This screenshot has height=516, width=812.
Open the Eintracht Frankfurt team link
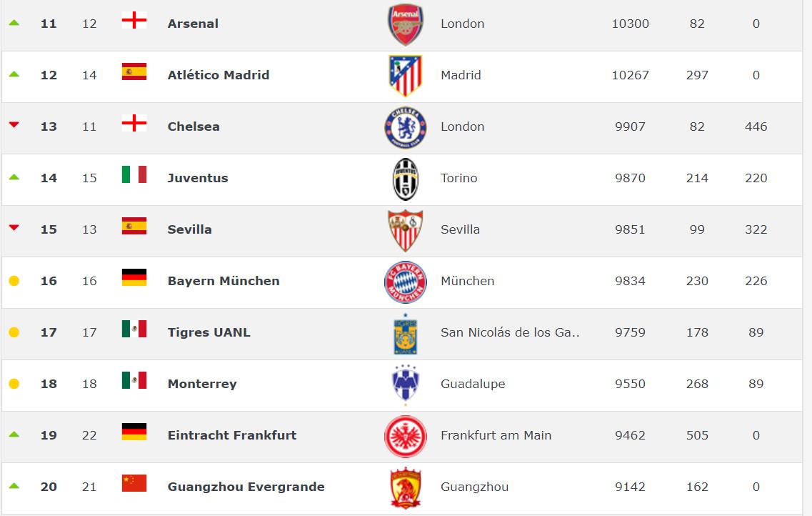tap(232, 435)
